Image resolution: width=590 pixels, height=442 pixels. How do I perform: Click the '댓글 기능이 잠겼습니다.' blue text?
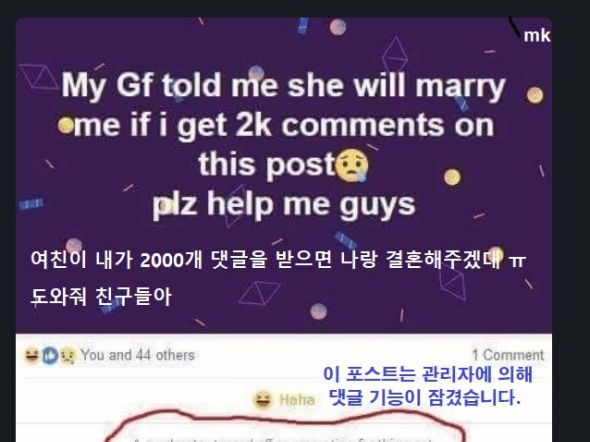pos(425,398)
